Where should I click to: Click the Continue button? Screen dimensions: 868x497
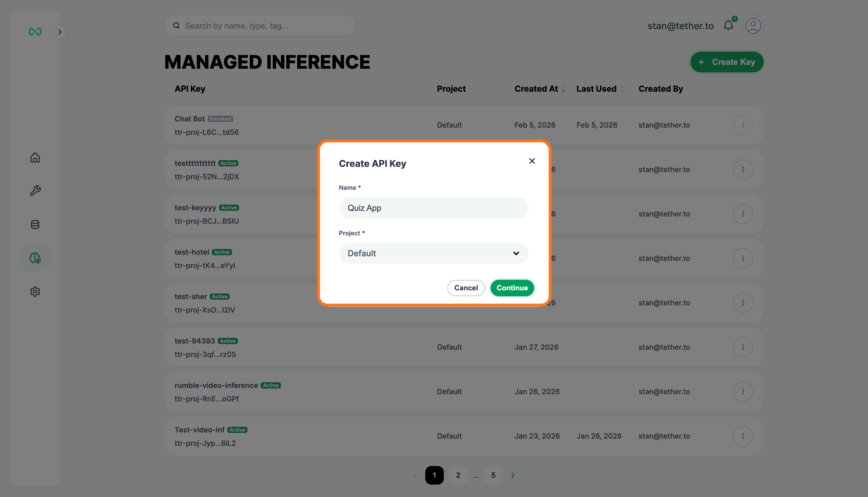[512, 288]
